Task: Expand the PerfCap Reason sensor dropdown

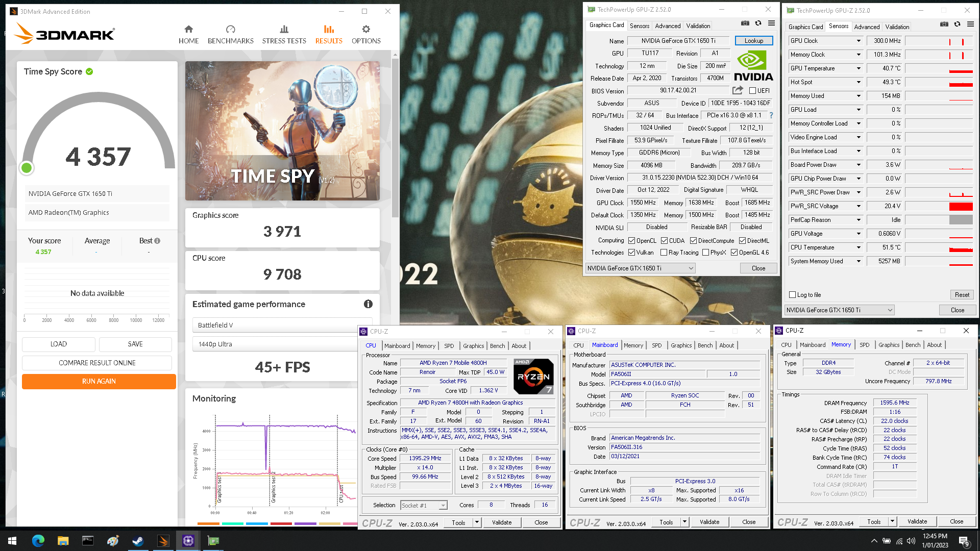Action: [x=859, y=220]
